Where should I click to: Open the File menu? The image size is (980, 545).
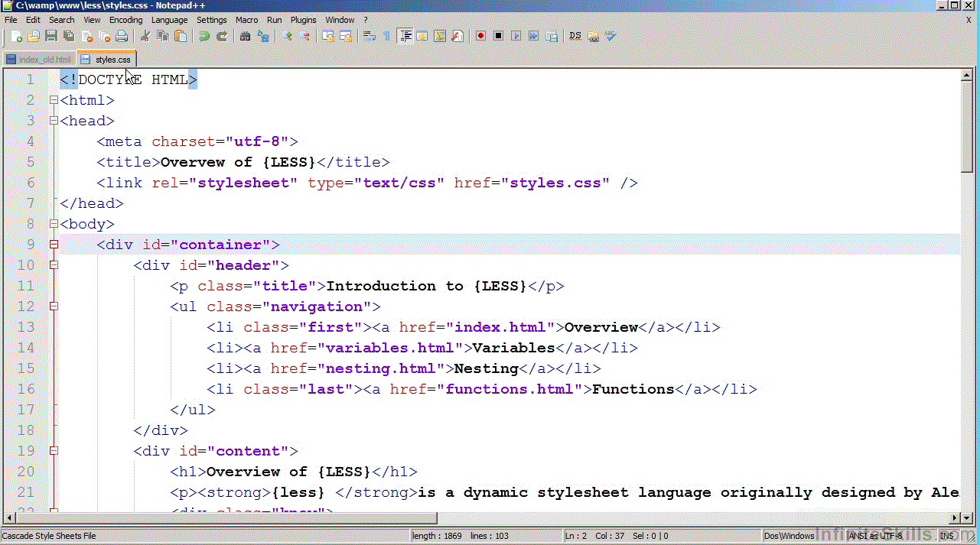(x=11, y=20)
